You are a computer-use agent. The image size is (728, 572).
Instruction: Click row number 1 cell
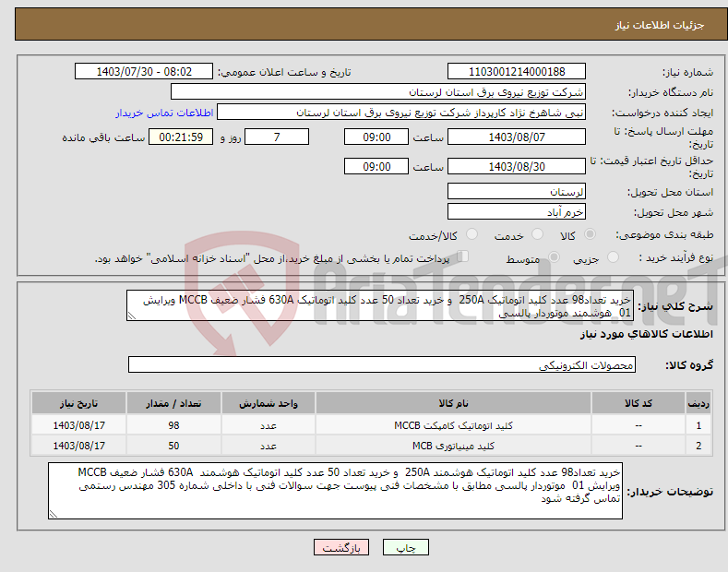[x=698, y=425]
